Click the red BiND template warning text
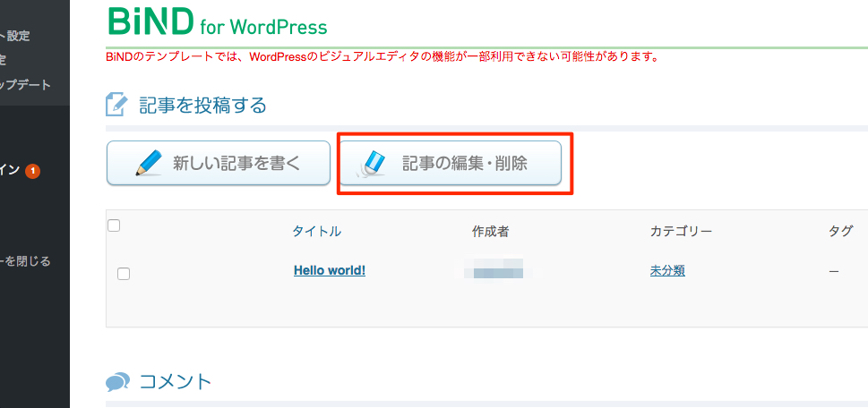The image size is (868, 408). click(382, 57)
